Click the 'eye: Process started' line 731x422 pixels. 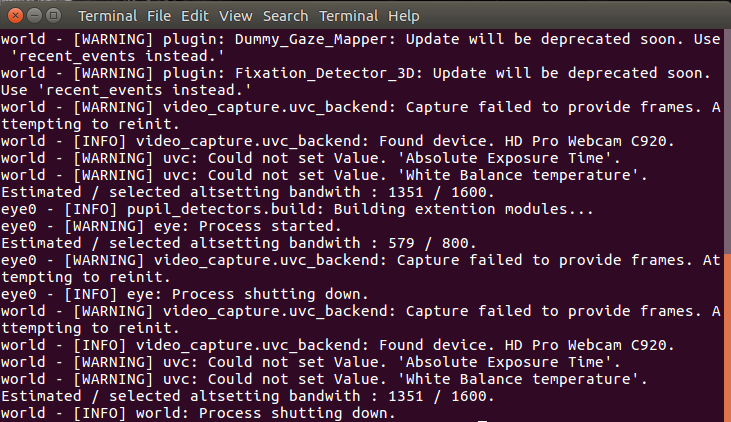[x=171, y=227]
